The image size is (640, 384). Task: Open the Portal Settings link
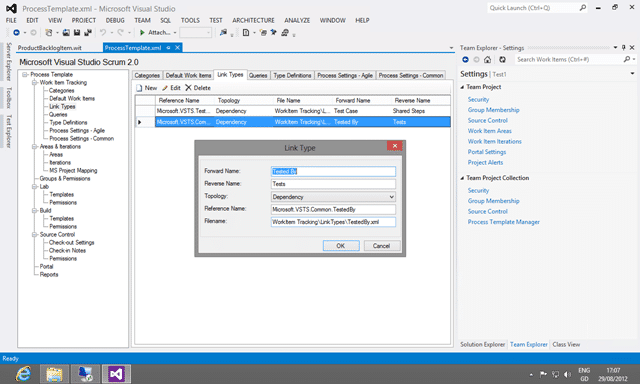[487, 152]
